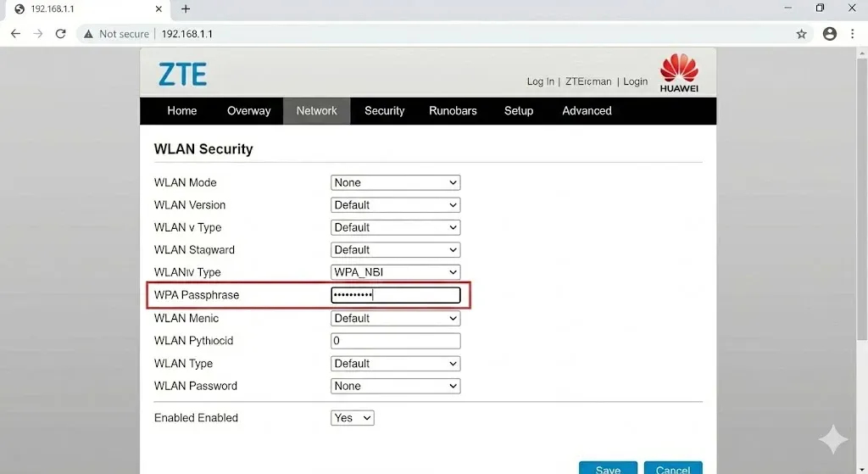Open the WLAN Menic dropdown
The width and height of the screenshot is (868, 474).
[395, 318]
